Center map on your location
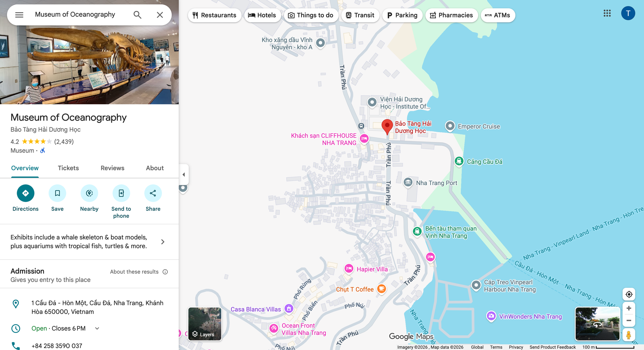The width and height of the screenshot is (644, 350). pos(629,294)
